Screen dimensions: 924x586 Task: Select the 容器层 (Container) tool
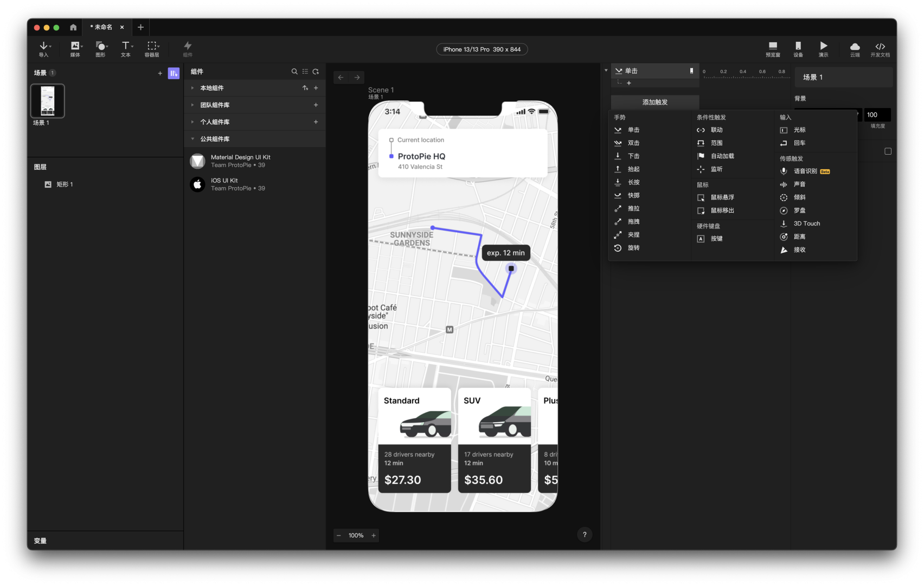click(x=152, y=49)
